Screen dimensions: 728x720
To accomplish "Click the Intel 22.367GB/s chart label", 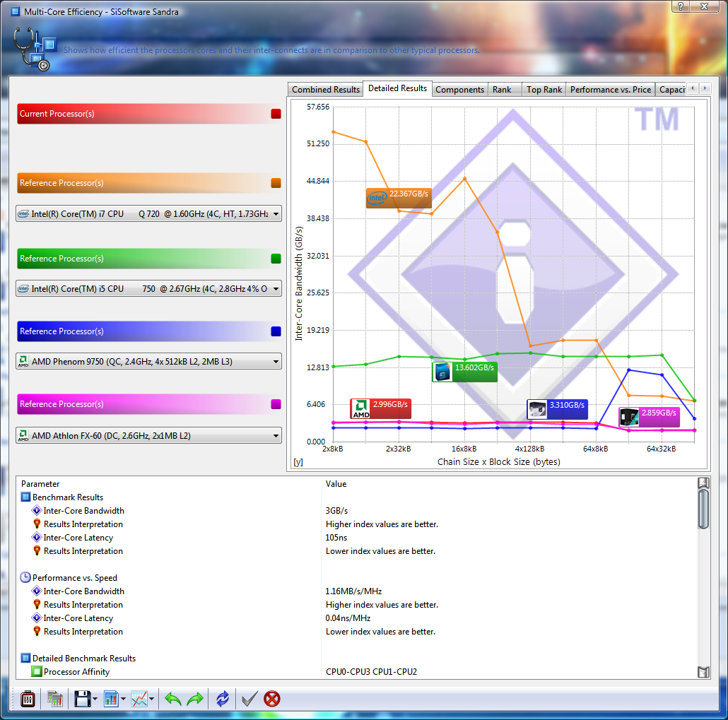I will coord(399,198).
